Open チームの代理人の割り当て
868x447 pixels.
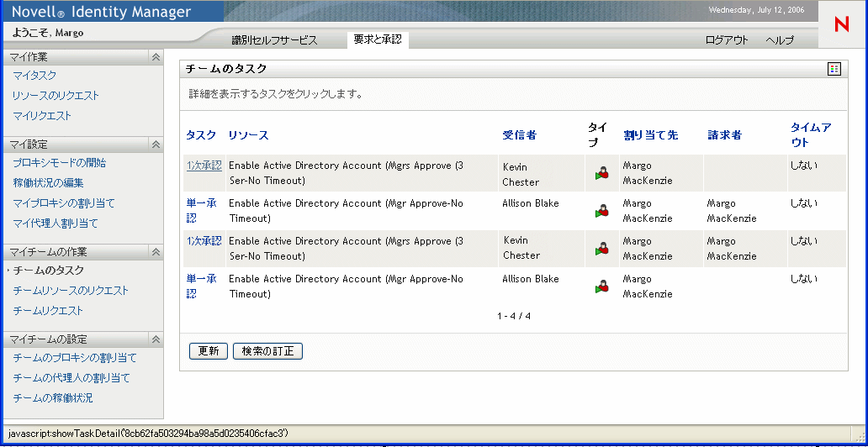[71, 378]
